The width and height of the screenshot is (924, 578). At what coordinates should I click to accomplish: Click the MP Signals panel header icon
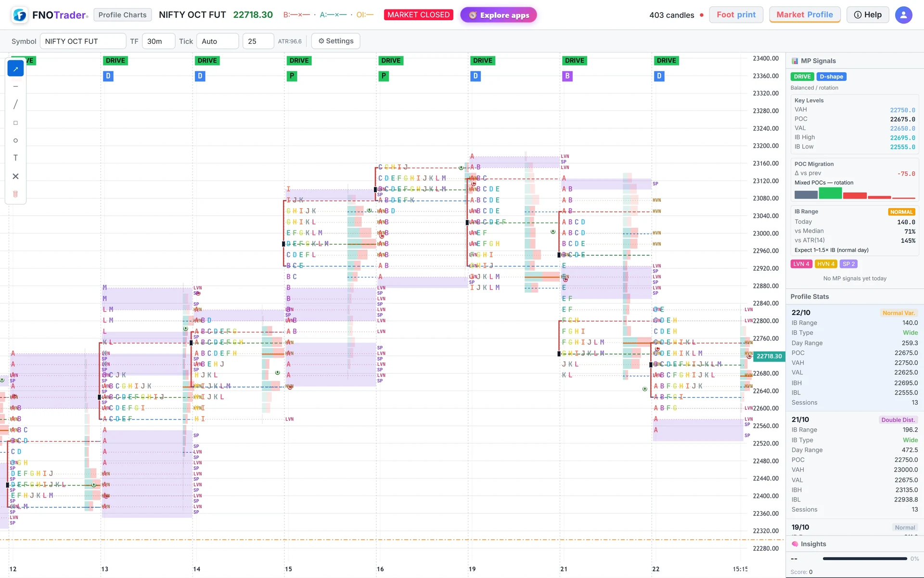[x=795, y=61]
